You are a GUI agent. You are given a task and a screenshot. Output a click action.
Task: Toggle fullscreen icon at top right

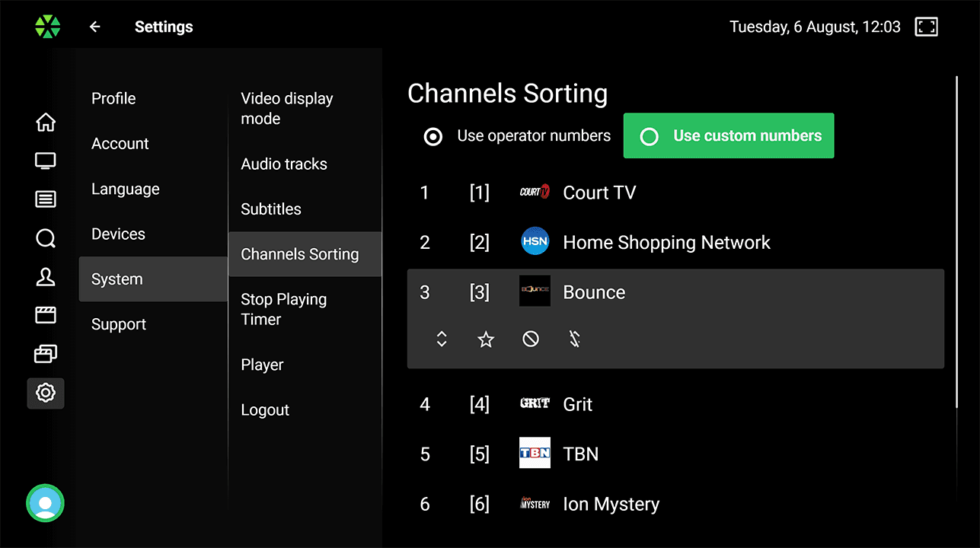pos(926,27)
